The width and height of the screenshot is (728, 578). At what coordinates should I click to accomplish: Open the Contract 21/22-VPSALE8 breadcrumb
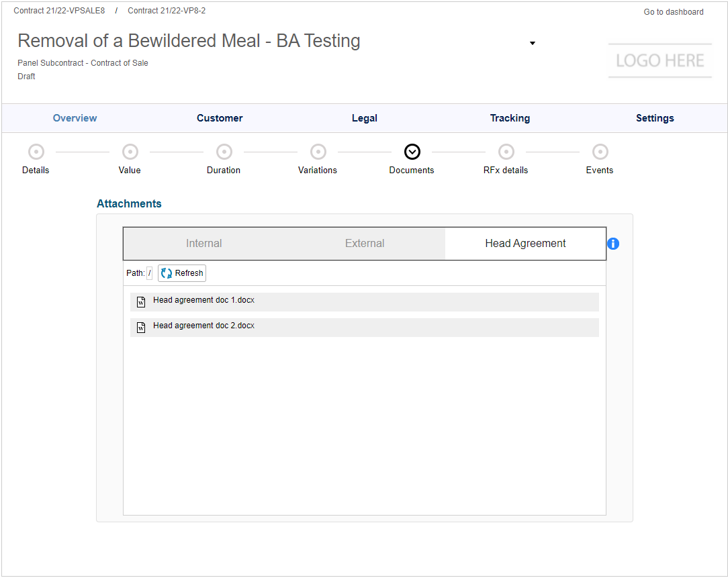tap(59, 11)
